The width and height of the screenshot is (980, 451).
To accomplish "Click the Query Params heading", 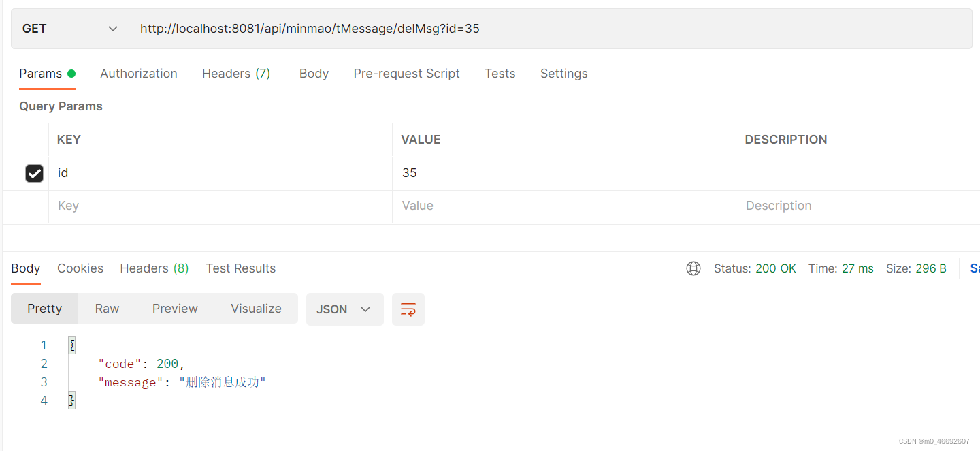I will coord(61,106).
